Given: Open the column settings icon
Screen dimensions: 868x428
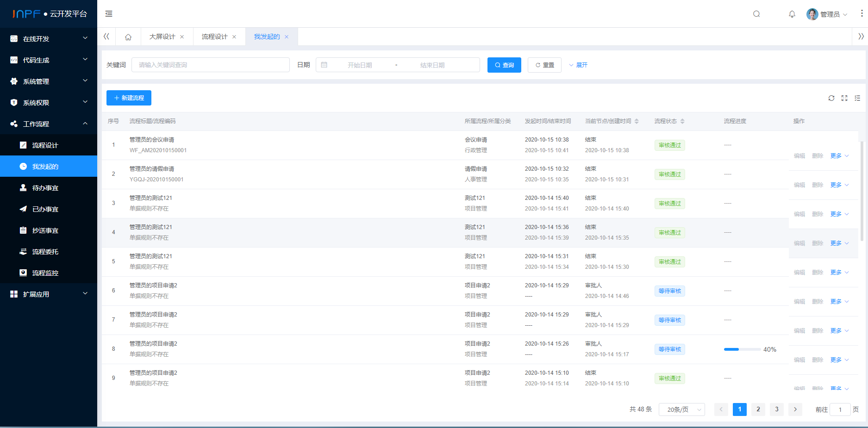Looking at the screenshot, I should (x=857, y=98).
